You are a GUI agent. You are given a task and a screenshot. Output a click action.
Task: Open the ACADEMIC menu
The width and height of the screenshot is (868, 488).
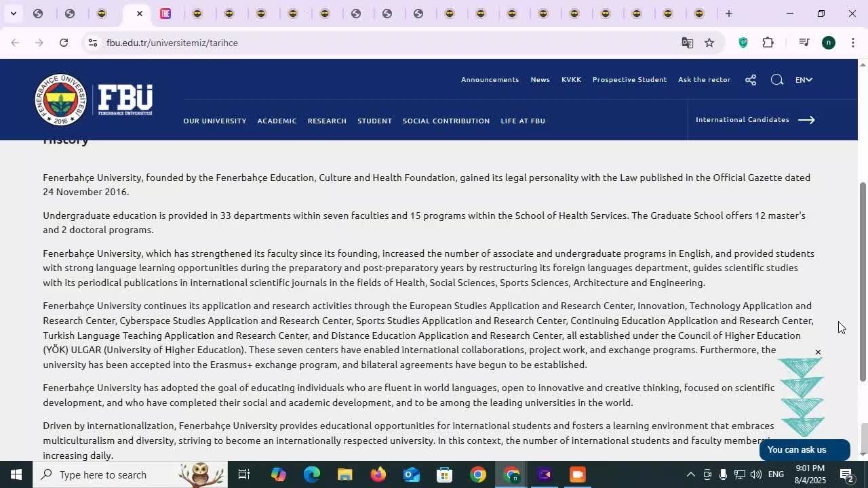(277, 121)
